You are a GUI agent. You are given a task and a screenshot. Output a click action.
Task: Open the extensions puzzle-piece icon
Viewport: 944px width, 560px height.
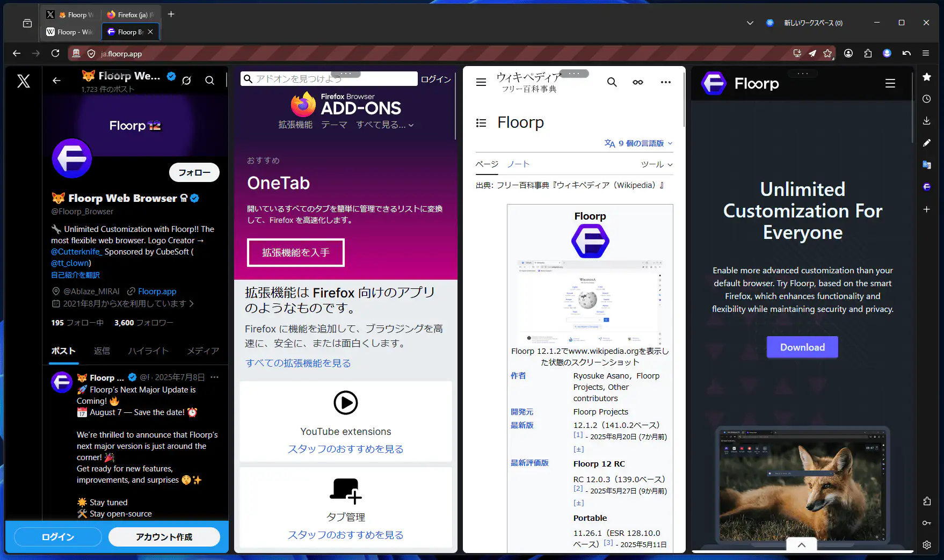pos(868,53)
